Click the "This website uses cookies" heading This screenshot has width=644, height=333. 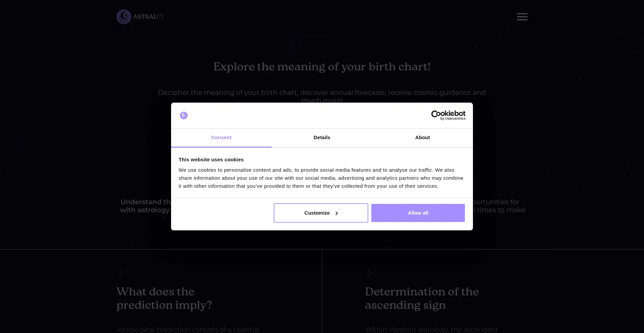pyautogui.click(x=211, y=160)
